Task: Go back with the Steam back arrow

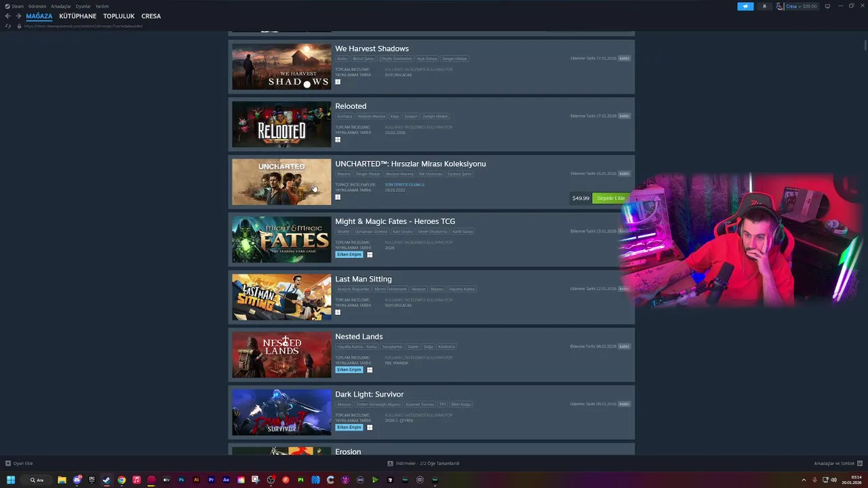Action: tap(7, 16)
